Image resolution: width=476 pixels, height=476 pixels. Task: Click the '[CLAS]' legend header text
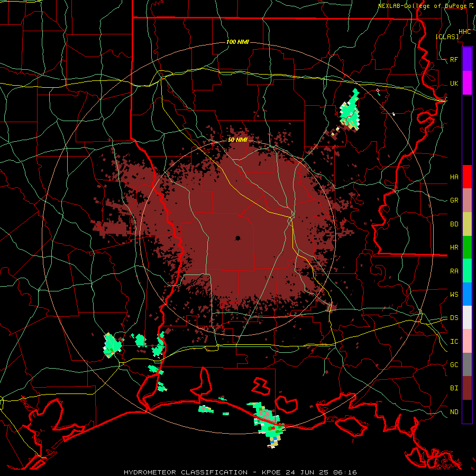tap(447, 37)
